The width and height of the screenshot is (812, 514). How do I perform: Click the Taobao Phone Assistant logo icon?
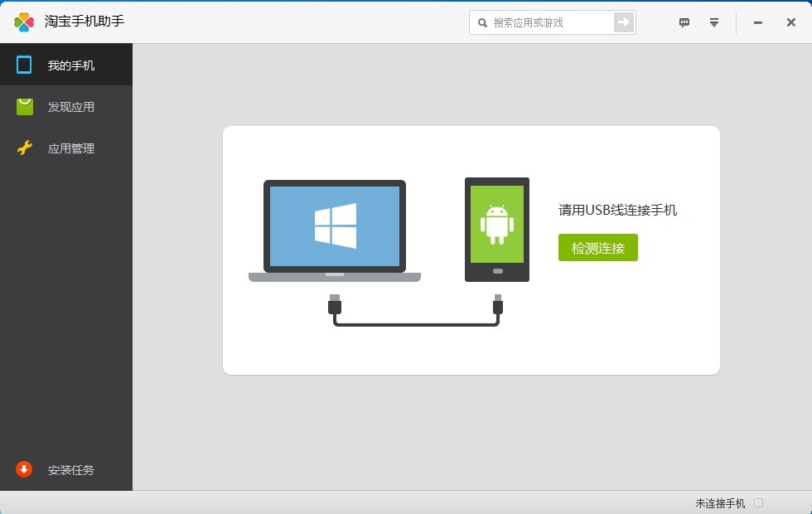click(x=24, y=22)
